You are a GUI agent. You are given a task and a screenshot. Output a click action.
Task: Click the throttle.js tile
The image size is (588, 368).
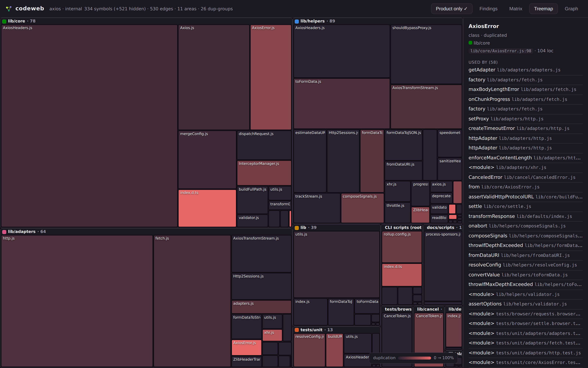pos(397,213)
